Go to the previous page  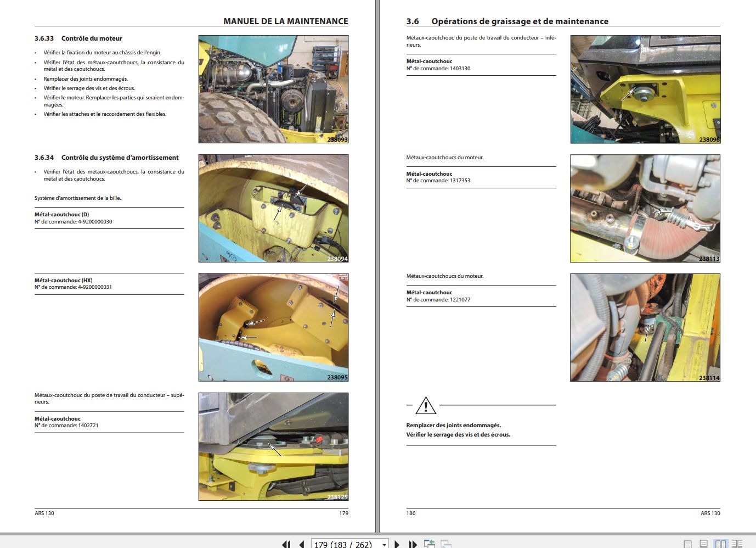tap(301, 544)
